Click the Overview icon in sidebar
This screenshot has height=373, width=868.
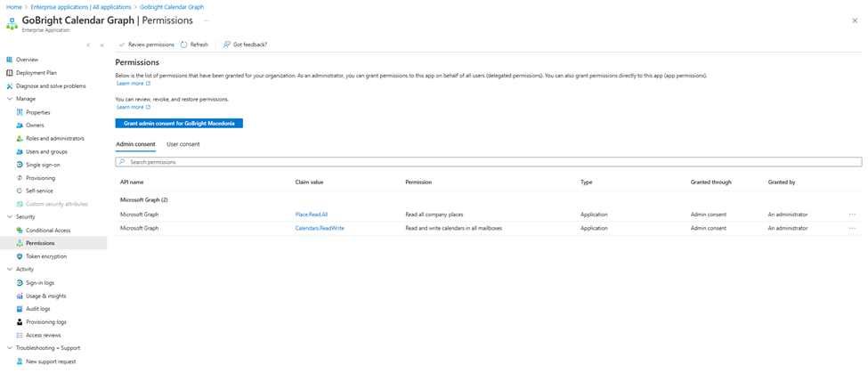[x=10, y=60]
